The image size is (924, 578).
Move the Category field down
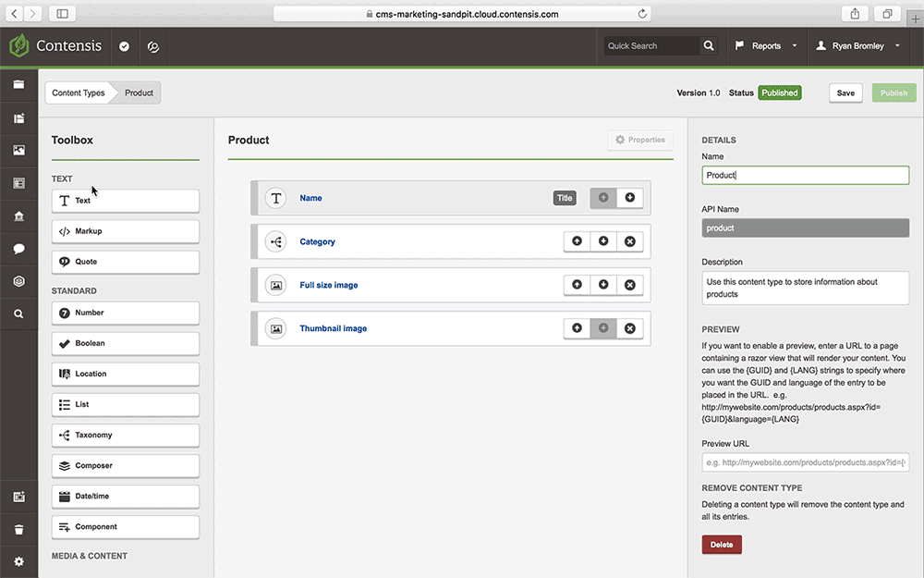pyautogui.click(x=603, y=241)
